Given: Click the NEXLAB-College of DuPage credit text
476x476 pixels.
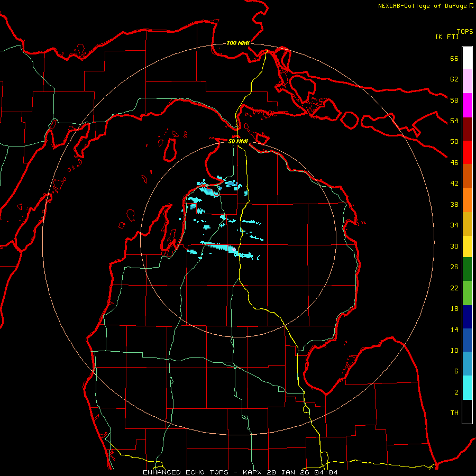Looking at the screenshot, I should [422, 6].
